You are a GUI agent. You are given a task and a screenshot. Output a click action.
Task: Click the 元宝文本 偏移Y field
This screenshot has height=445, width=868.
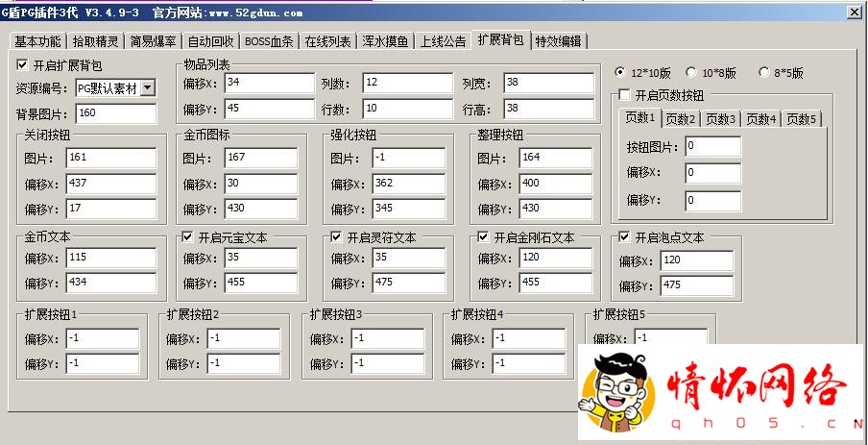click(261, 284)
